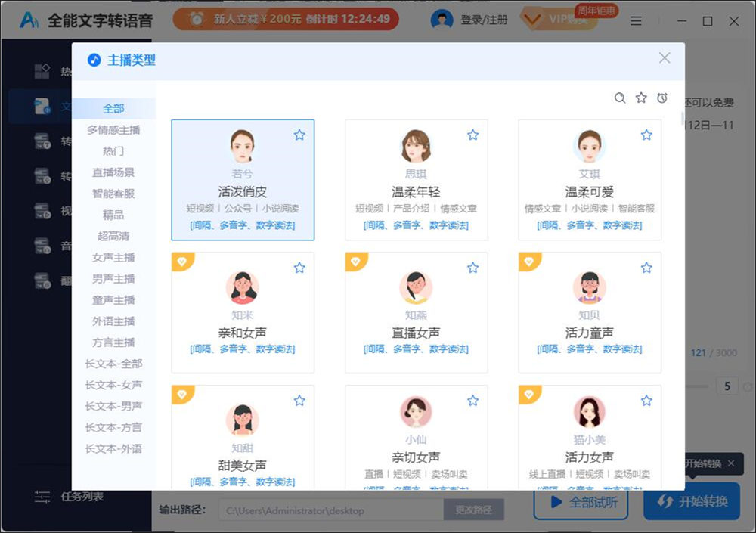The height and width of the screenshot is (533, 756).
Task: Open the hamburger menu at top right
Action: [x=636, y=21]
